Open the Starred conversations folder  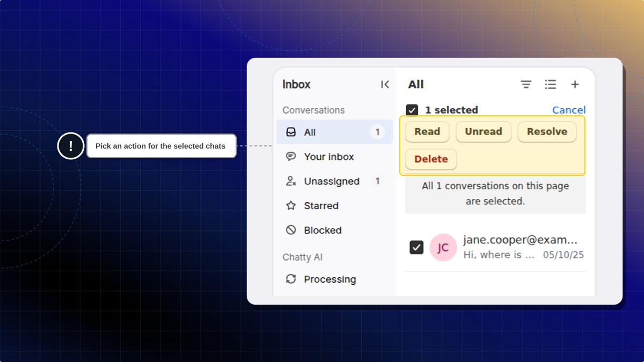pyautogui.click(x=334, y=205)
